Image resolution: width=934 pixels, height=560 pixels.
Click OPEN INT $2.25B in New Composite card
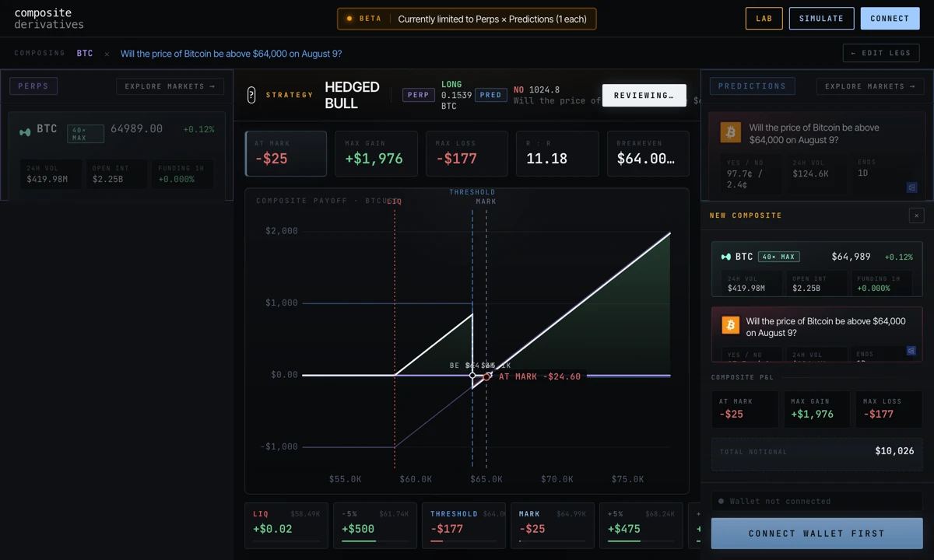(x=817, y=284)
